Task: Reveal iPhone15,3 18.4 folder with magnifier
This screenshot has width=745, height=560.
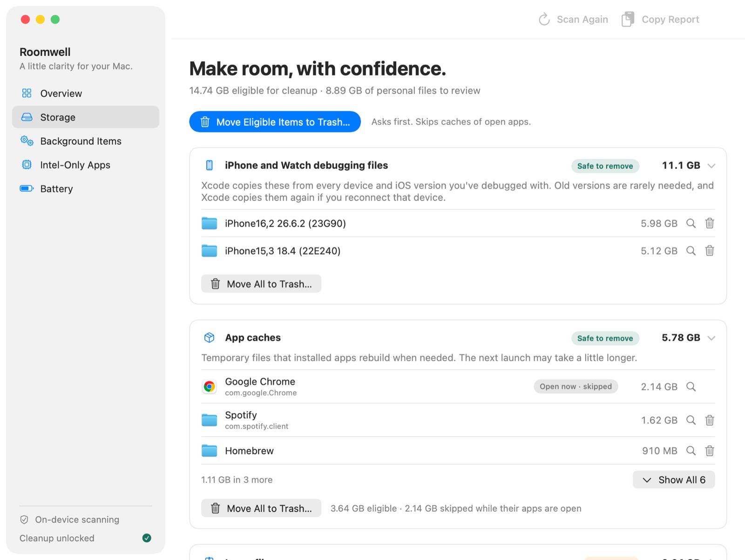Action: [691, 251]
